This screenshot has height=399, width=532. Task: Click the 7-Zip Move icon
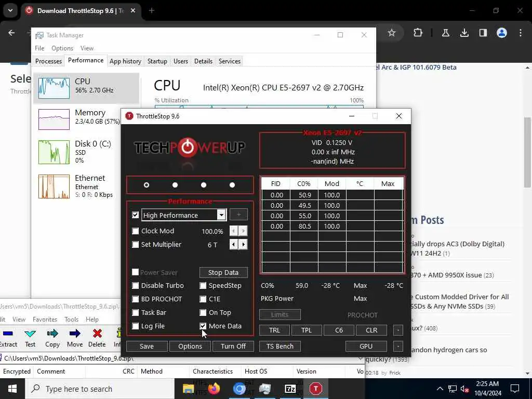[75, 334]
